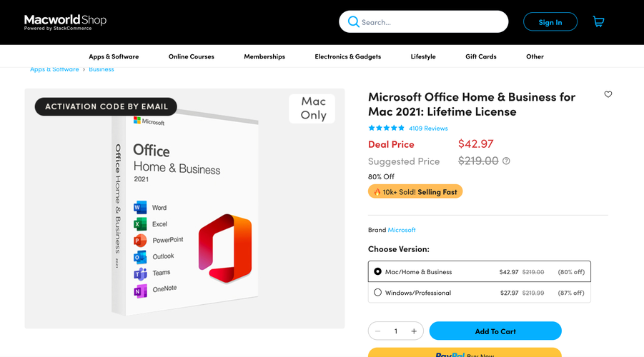This screenshot has height=357, width=644.
Task: Click the search input field
Action: 423,21
